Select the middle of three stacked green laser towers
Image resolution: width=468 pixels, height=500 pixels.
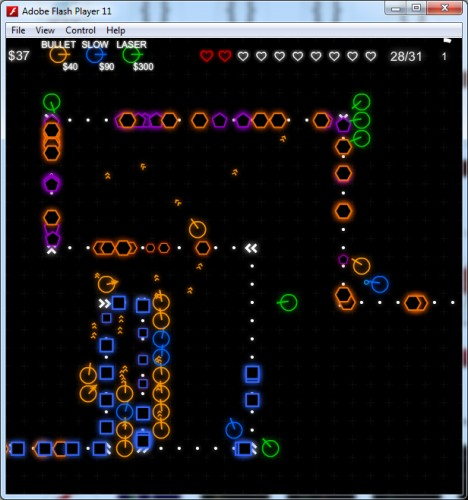click(x=361, y=120)
